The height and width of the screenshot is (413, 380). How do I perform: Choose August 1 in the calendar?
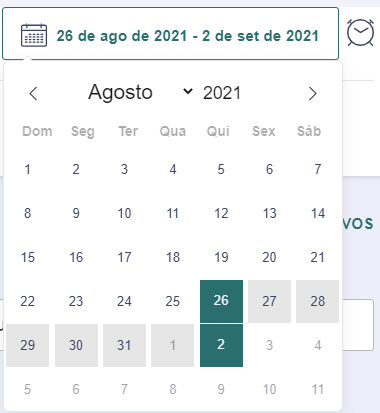(x=28, y=169)
